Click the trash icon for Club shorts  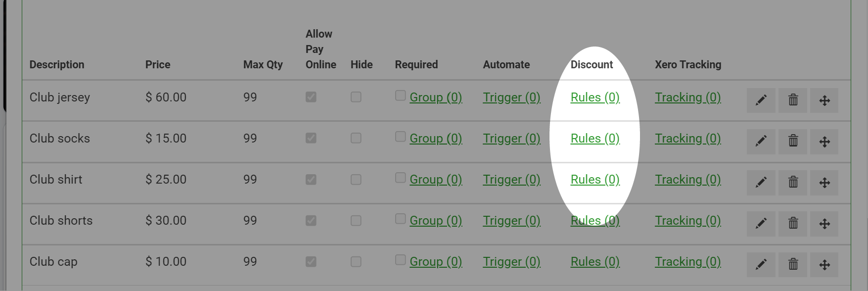point(793,224)
